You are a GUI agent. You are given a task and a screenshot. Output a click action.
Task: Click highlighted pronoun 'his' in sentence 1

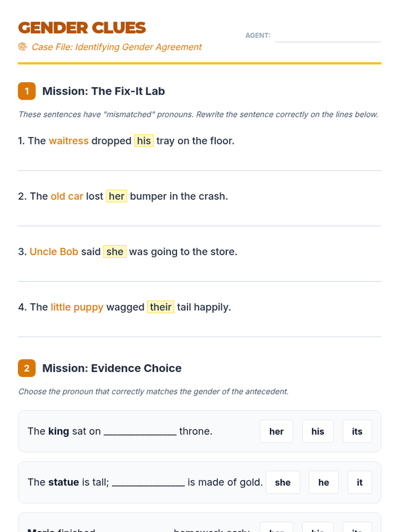coord(144,141)
